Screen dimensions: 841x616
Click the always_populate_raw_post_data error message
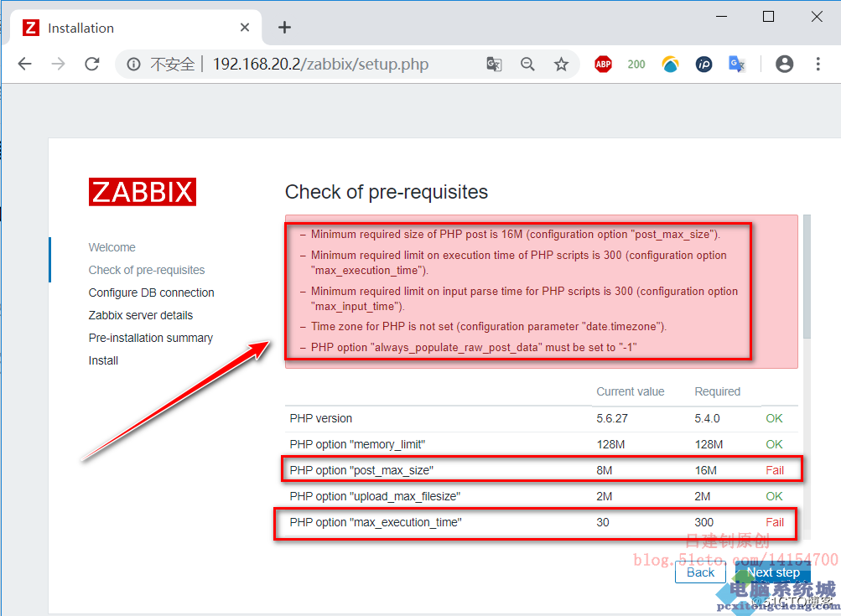tap(474, 348)
